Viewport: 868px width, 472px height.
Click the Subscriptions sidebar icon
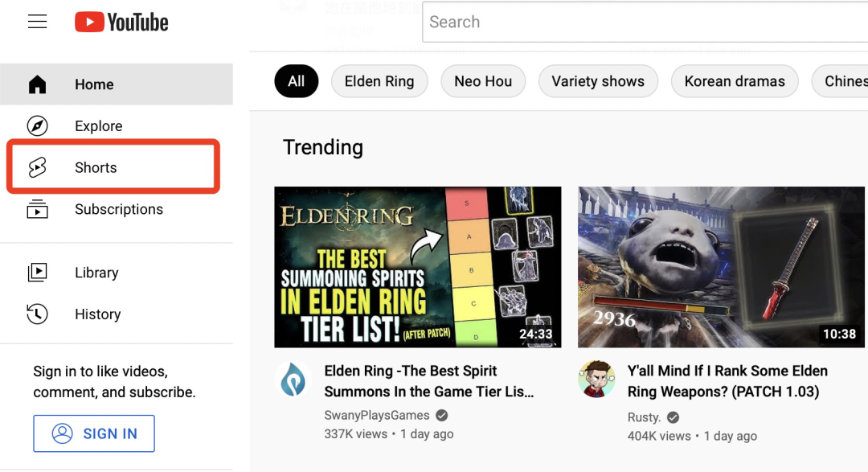click(38, 209)
